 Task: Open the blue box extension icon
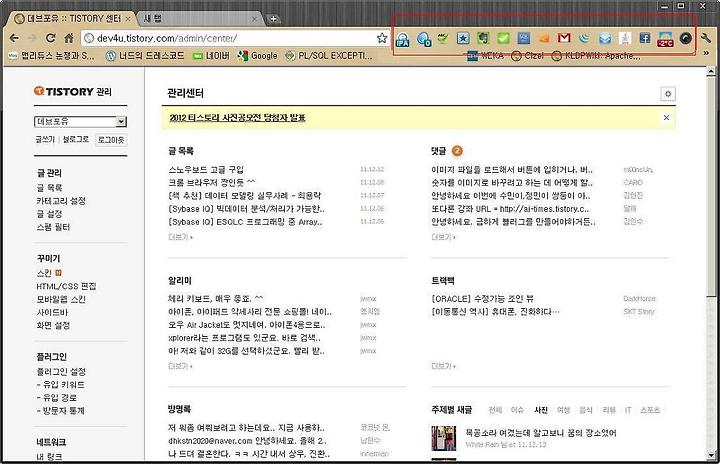pyautogui.click(x=605, y=39)
